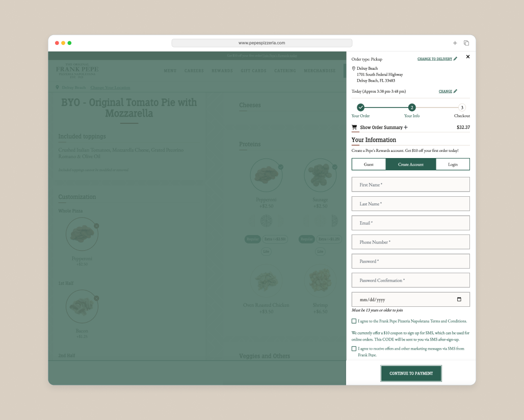The height and width of the screenshot is (420, 524).
Task: Click step 3 Checkout on the progress indicator
Action: (x=462, y=108)
